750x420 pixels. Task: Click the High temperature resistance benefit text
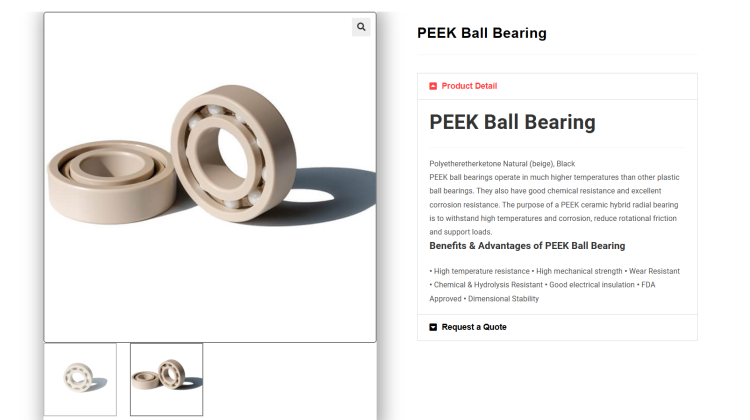tap(481, 271)
